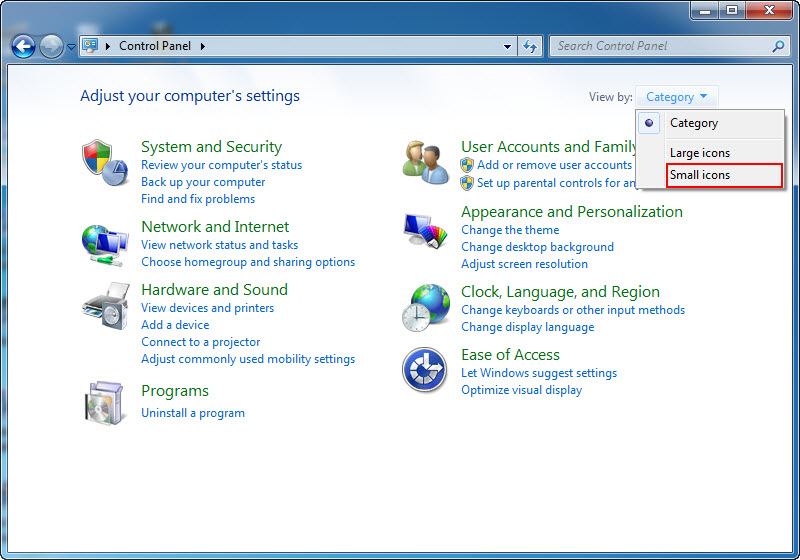This screenshot has width=800, height=560.
Task: Click Adjust screen resolution link
Action: click(524, 264)
